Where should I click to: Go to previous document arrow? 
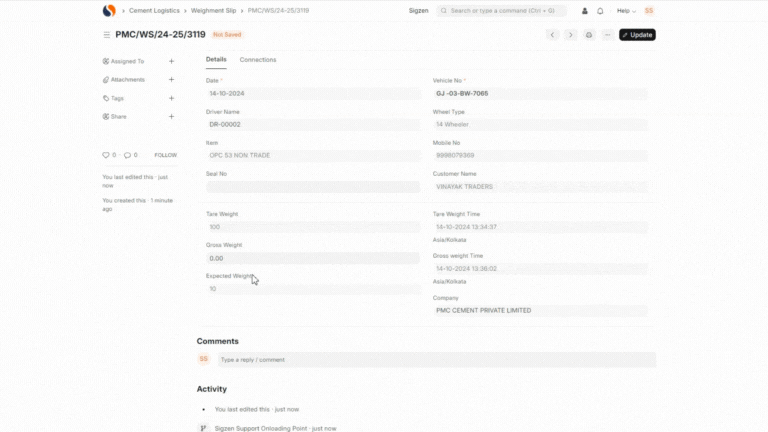[552, 35]
